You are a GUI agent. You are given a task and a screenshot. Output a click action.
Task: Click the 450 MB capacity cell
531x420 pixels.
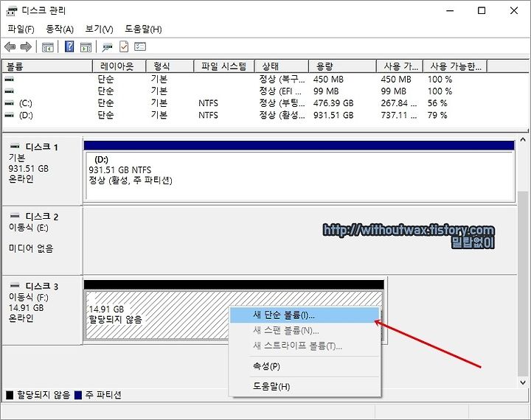(328, 80)
